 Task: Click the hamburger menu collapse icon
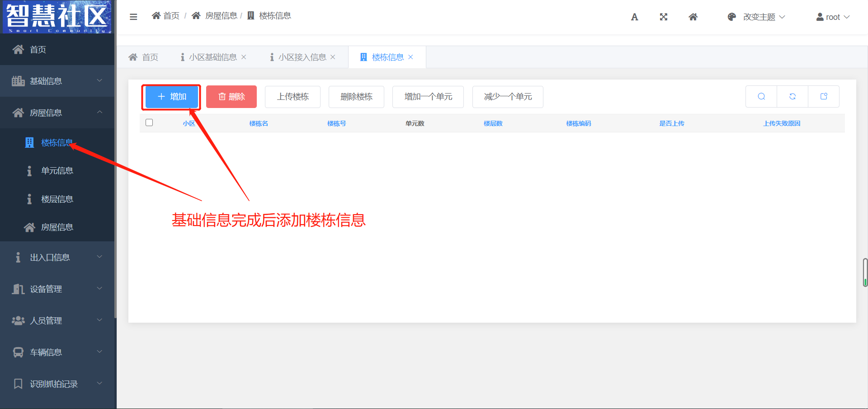[x=133, y=17]
